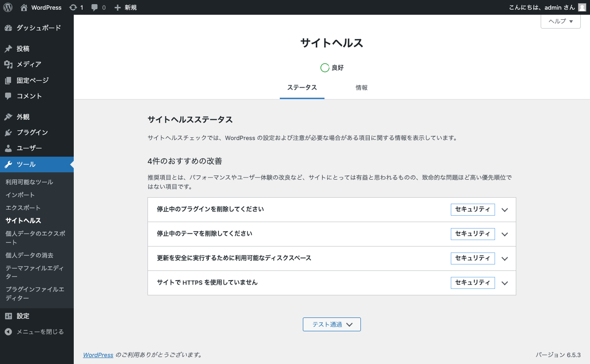
Task: Click the こんにちは、admin さん account link
Action: pyautogui.click(x=548, y=7)
